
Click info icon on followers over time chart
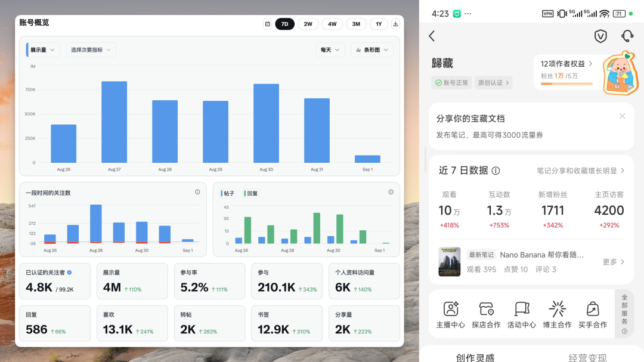(197, 192)
